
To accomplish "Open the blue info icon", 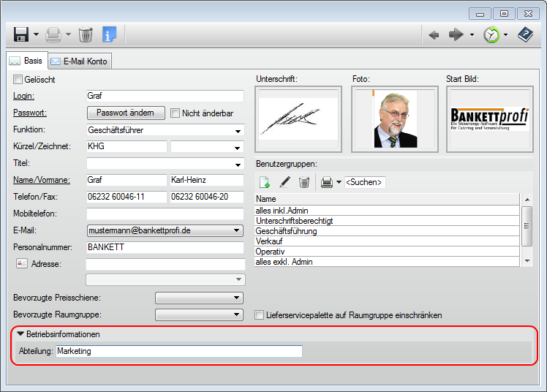I will (109, 34).
